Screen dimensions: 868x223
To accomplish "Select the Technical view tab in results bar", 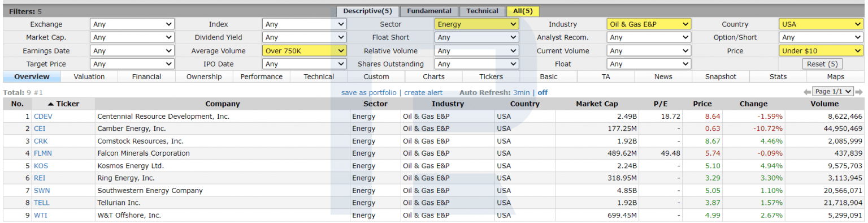I will click(319, 76).
